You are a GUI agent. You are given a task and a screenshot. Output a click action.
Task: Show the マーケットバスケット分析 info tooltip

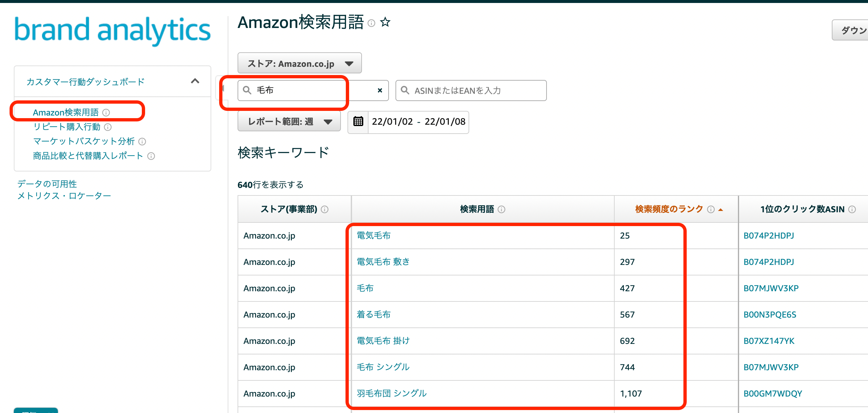(142, 142)
